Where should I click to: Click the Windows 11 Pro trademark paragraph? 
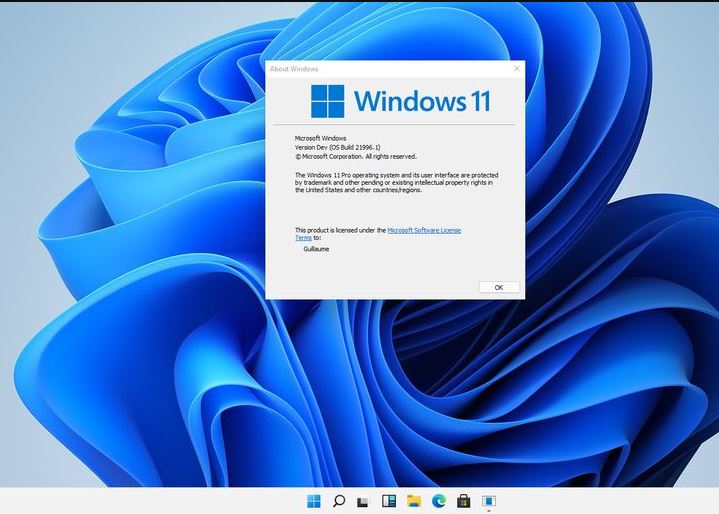(x=397, y=182)
